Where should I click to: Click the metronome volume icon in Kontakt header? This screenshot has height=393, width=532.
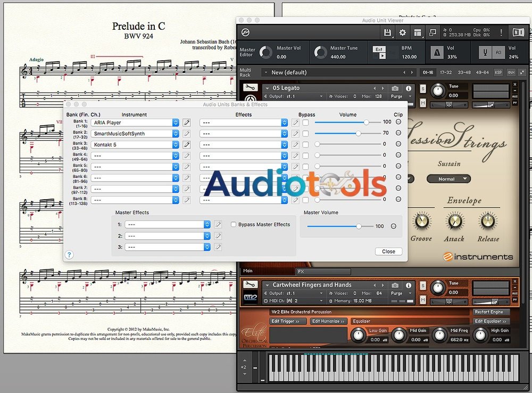click(x=437, y=51)
